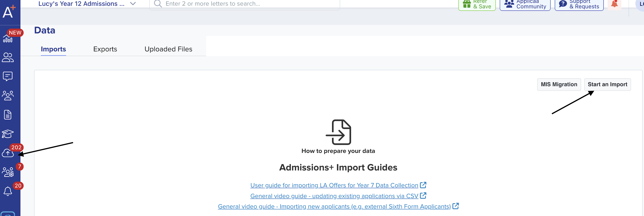
Task: Open the sidebar bell notifications icon
Action: pos(8,191)
